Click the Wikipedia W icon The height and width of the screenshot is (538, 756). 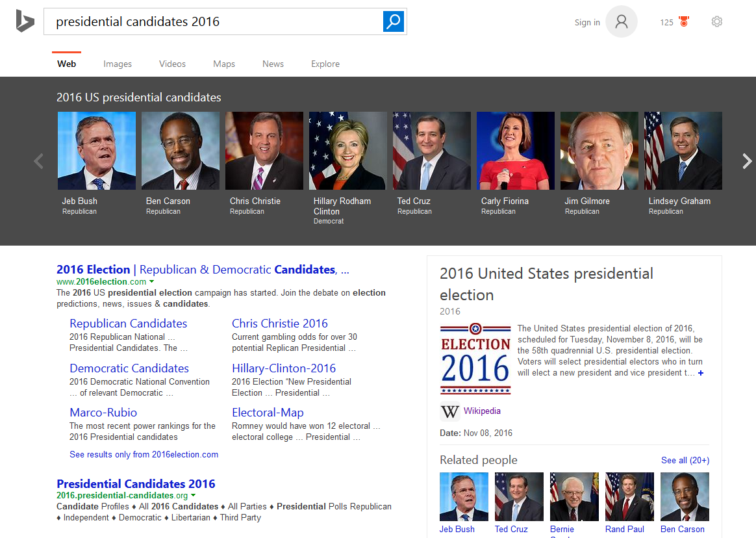click(449, 412)
